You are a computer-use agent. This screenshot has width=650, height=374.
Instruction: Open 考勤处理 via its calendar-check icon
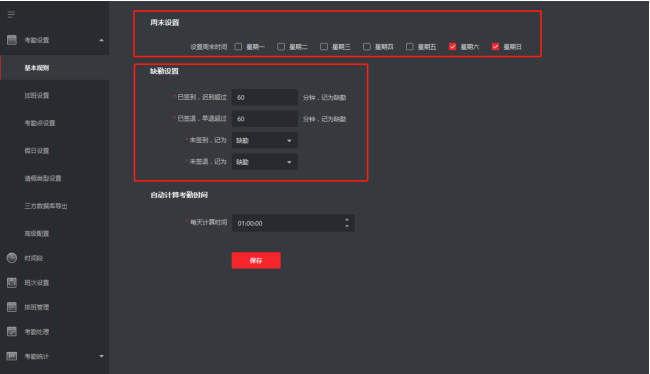pos(12,331)
